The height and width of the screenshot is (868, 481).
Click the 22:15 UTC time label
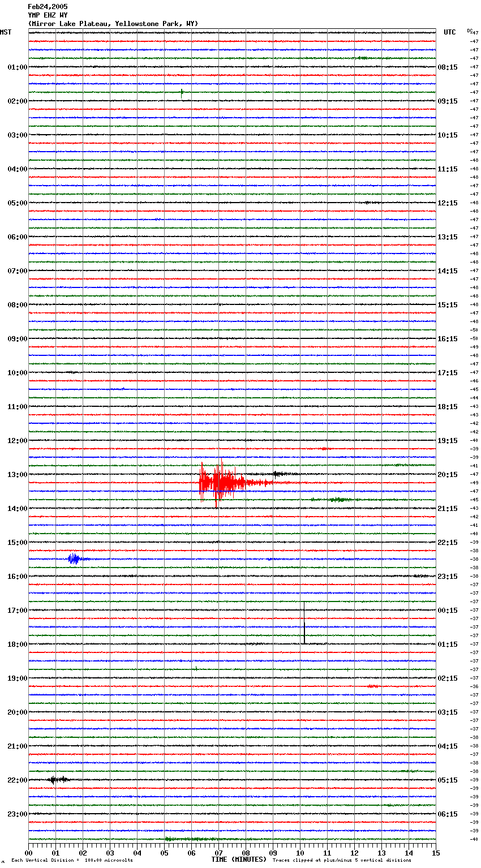(448, 543)
